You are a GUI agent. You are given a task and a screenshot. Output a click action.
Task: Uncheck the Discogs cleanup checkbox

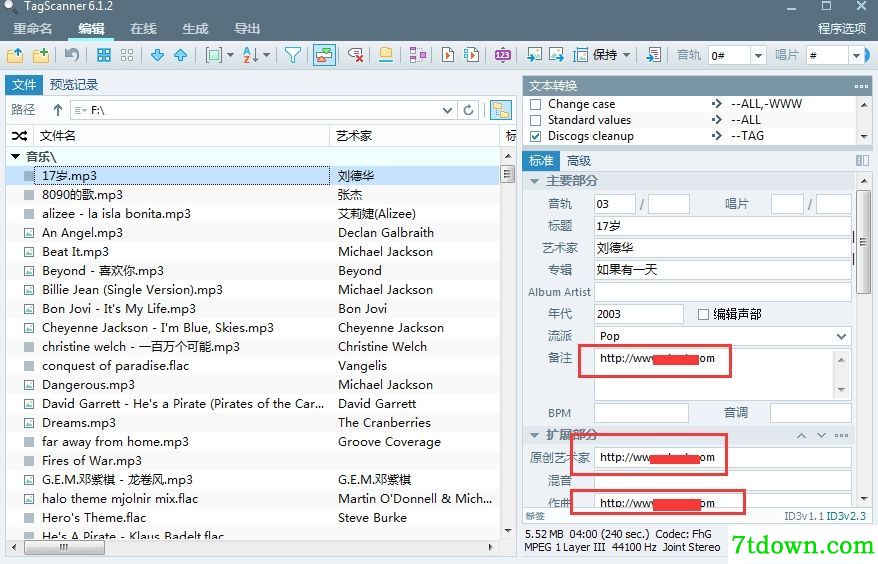(536, 136)
